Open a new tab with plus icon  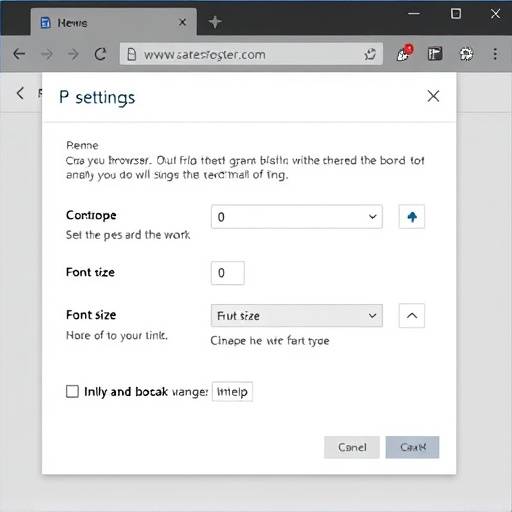[x=215, y=22]
